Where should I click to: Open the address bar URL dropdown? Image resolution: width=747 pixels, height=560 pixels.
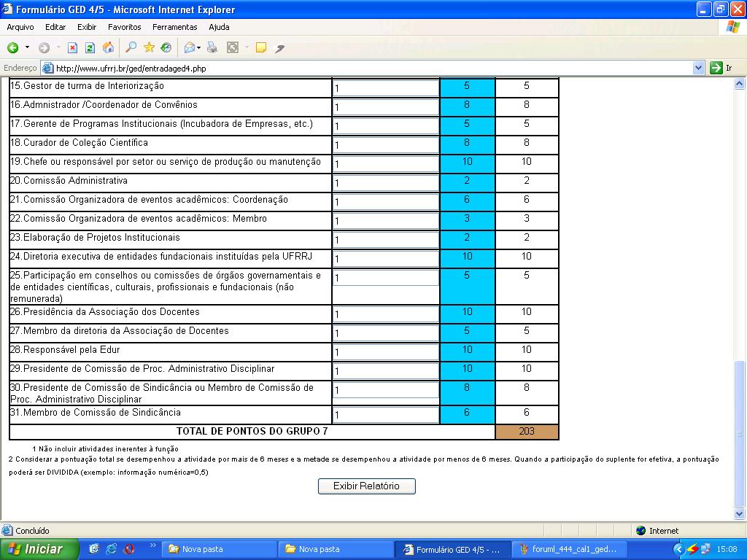pos(698,68)
